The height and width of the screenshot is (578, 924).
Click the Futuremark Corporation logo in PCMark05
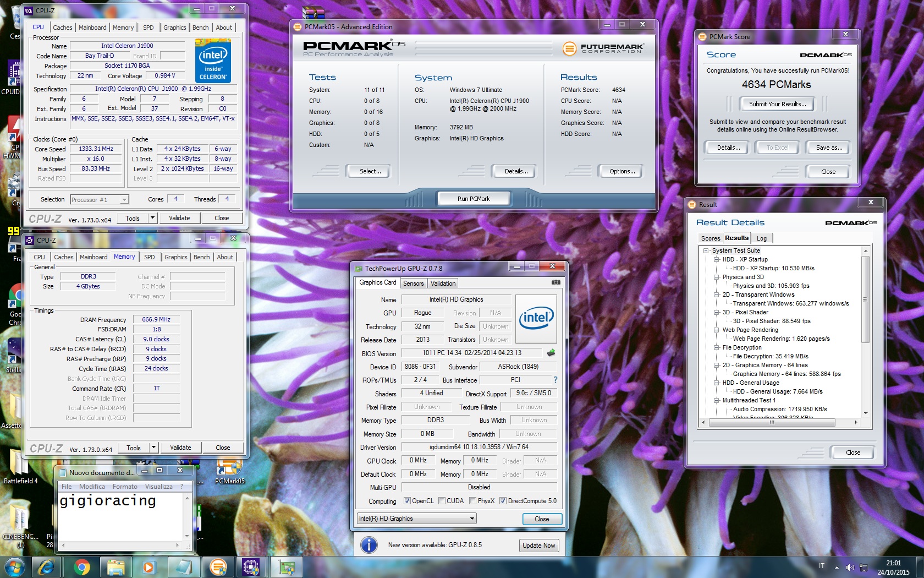point(603,48)
